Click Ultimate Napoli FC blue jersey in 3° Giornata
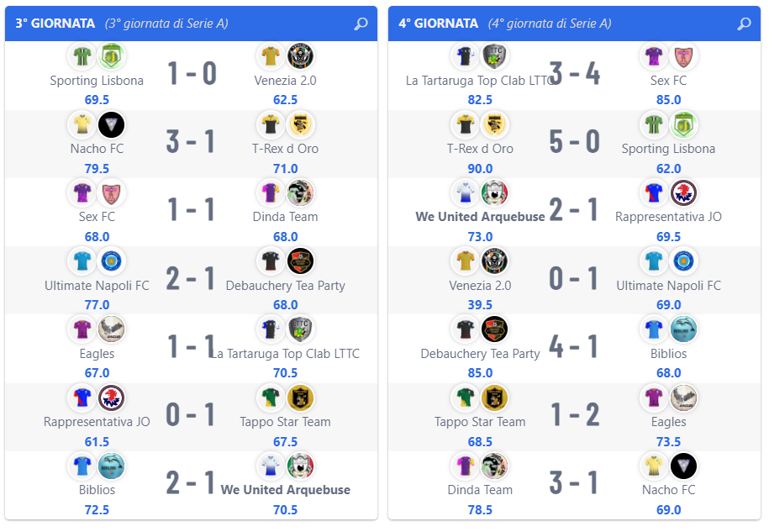The height and width of the screenshot is (532, 769). [82, 261]
